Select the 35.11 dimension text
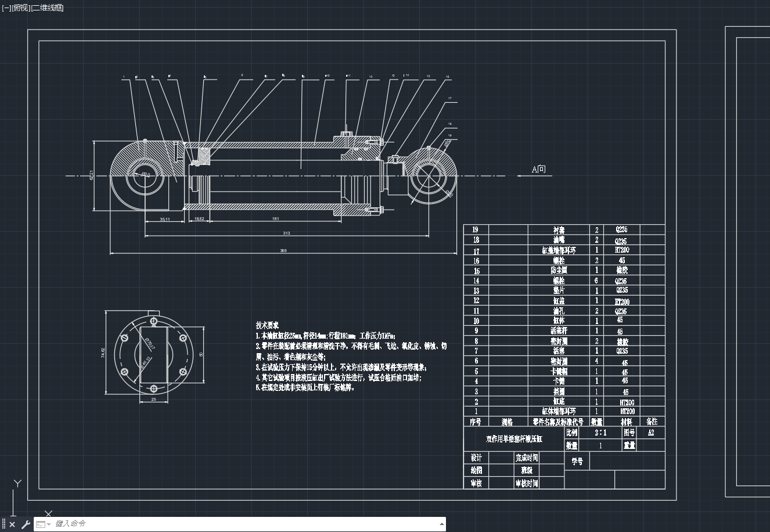Viewport: 770px width, 532px height. pos(164,219)
